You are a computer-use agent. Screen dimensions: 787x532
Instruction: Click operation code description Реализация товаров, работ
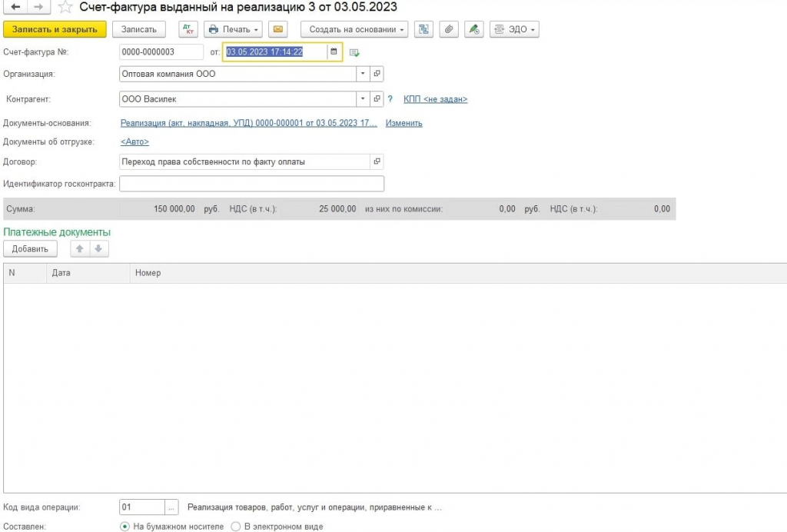(x=314, y=507)
